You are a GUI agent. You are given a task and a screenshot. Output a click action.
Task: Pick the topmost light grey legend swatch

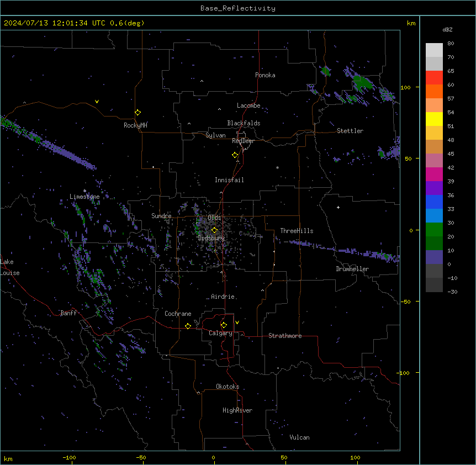[x=434, y=50]
